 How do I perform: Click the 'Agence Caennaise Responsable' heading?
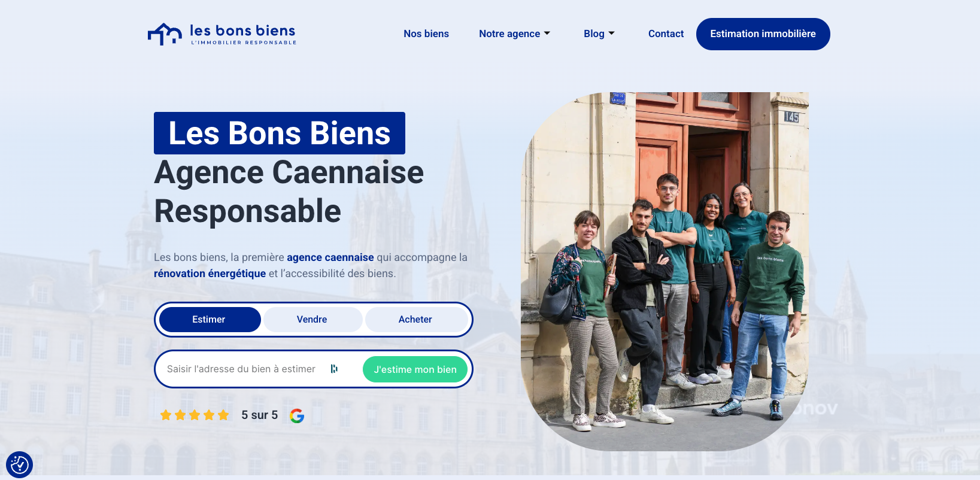[289, 192]
